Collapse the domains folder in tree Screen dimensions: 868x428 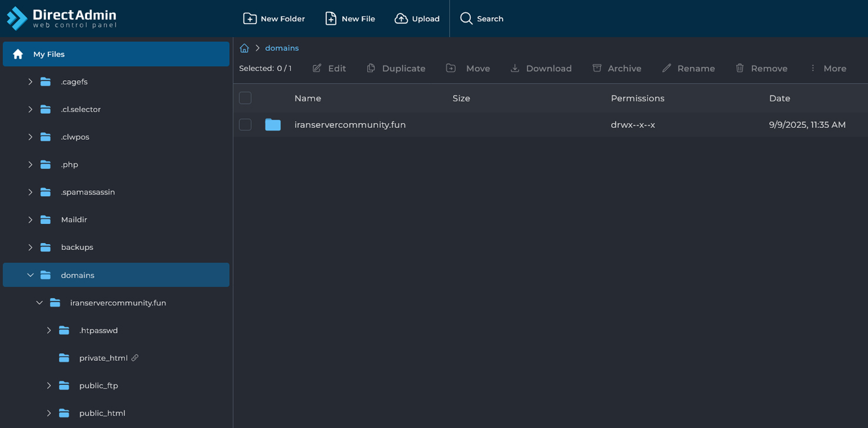tap(31, 275)
